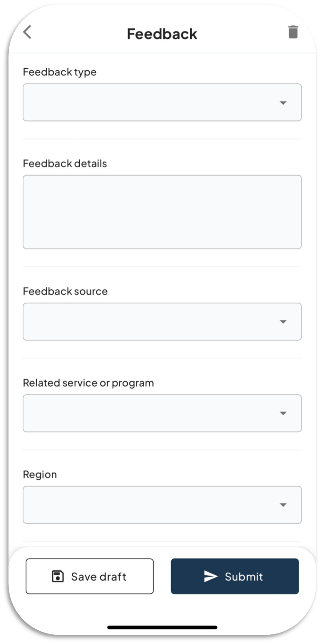Tap the trash icon to delete the draft
Screen dimensions: 321x644
[x=293, y=32]
